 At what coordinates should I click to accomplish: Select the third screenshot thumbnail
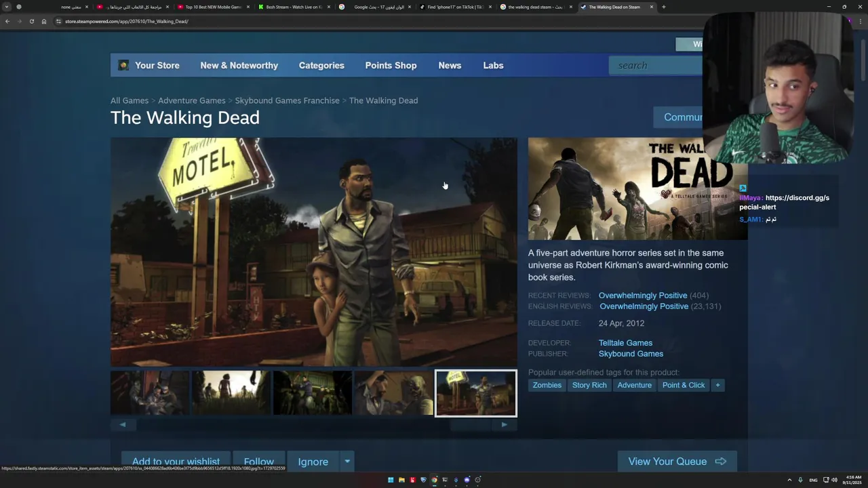(313, 393)
